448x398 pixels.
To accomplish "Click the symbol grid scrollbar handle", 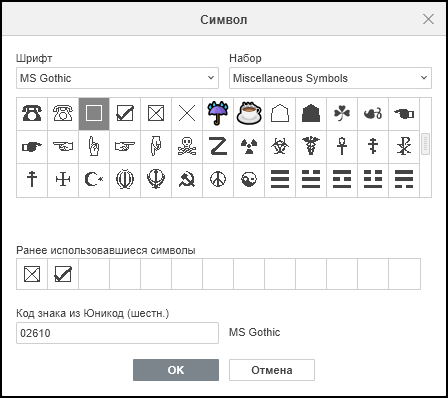I will 425,144.
